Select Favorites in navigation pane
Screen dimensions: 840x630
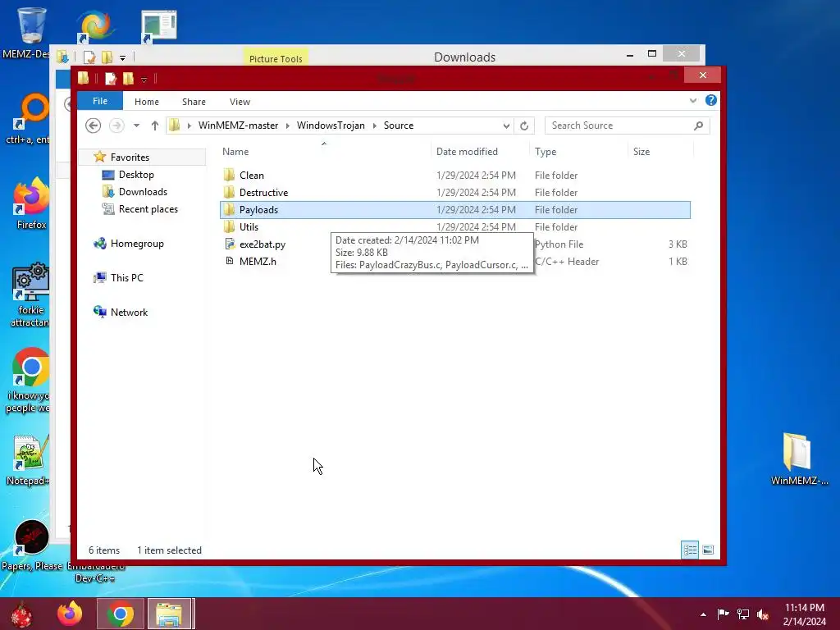tap(130, 157)
